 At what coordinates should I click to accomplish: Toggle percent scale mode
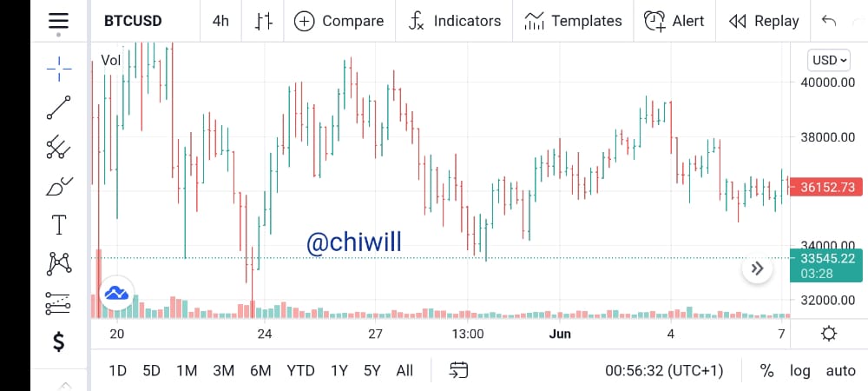(766, 370)
